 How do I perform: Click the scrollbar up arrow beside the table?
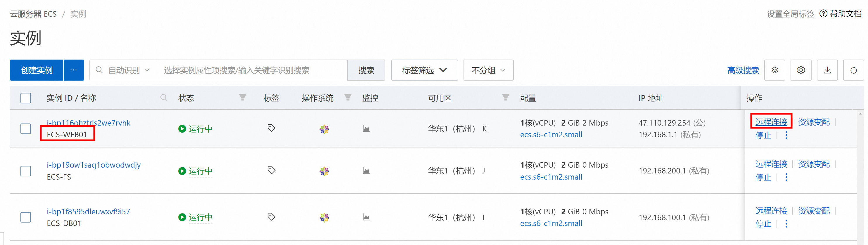tap(861, 114)
